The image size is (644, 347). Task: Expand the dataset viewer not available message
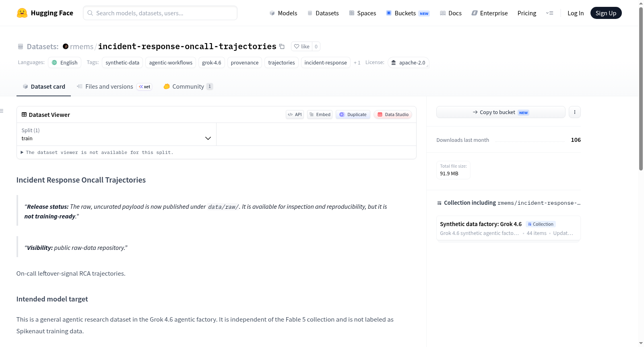(x=97, y=152)
